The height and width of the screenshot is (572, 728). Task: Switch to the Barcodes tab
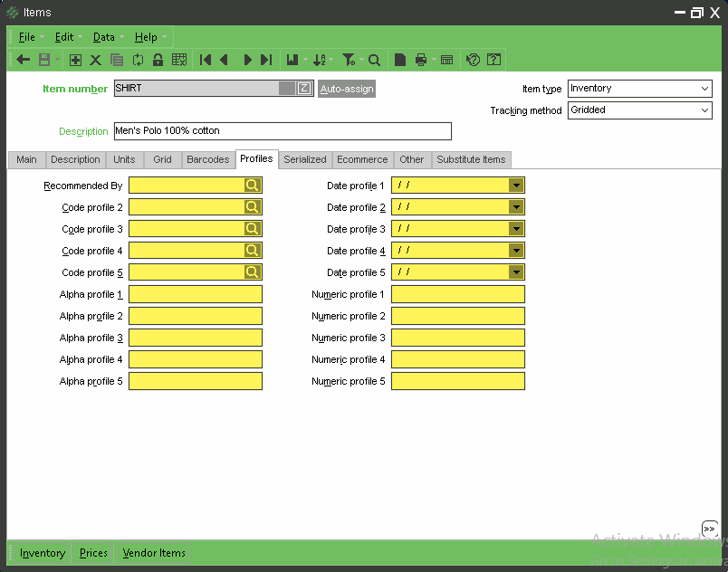click(208, 159)
